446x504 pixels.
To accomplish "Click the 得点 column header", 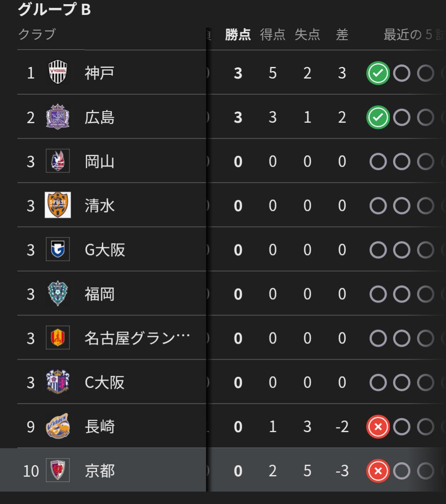I will (x=272, y=35).
